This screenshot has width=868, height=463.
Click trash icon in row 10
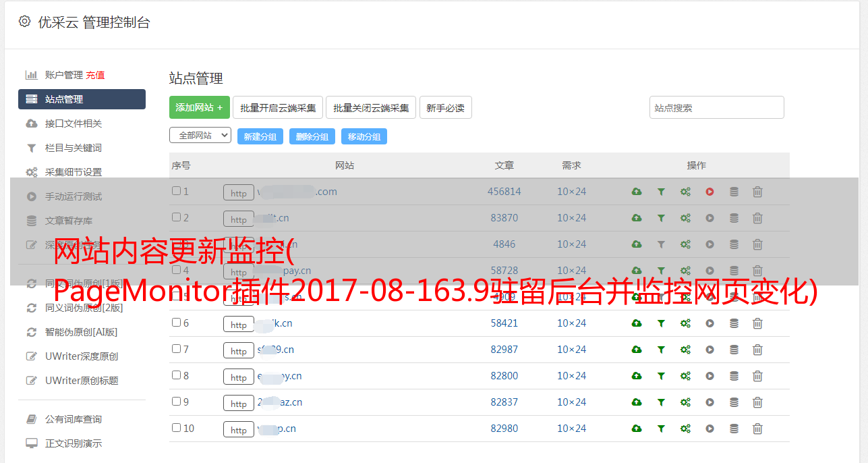757,429
